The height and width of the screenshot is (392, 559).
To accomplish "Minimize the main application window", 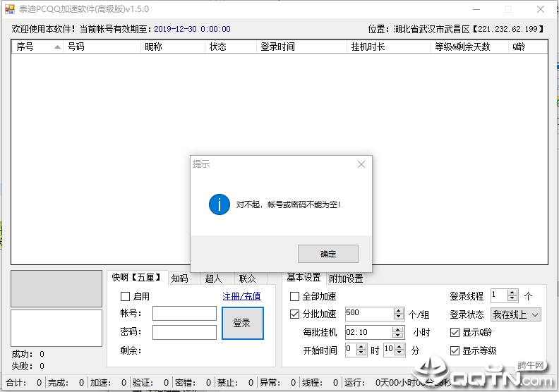I will pos(476,9).
